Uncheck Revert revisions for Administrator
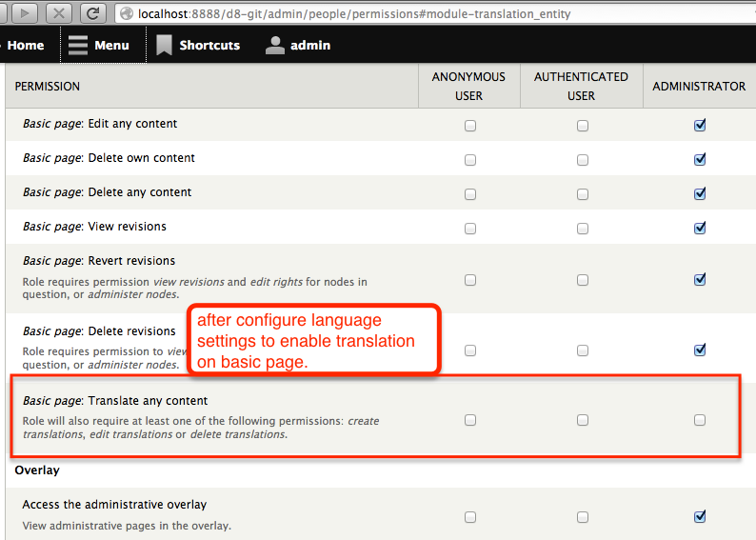Image resolution: width=756 pixels, height=540 pixels. (x=700, y=280)
